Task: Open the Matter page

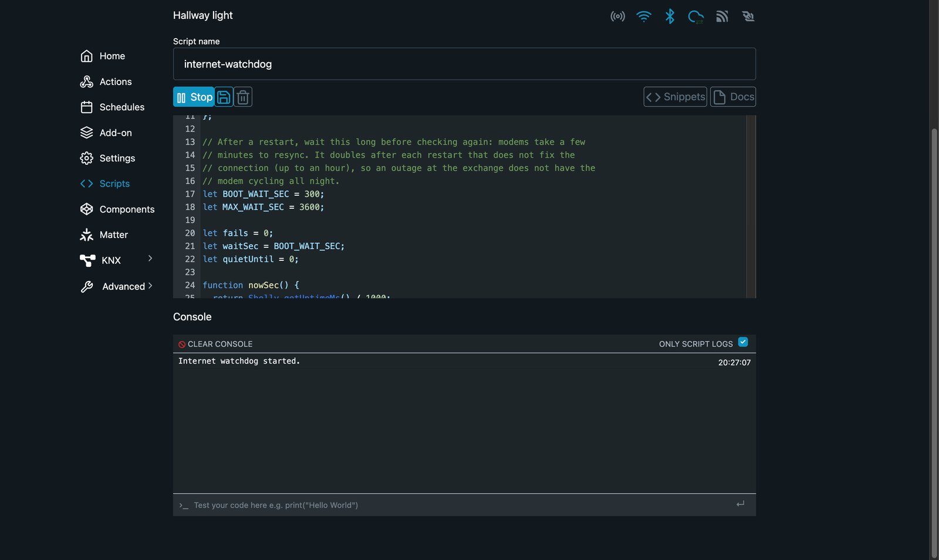Action: coord(114,235)
